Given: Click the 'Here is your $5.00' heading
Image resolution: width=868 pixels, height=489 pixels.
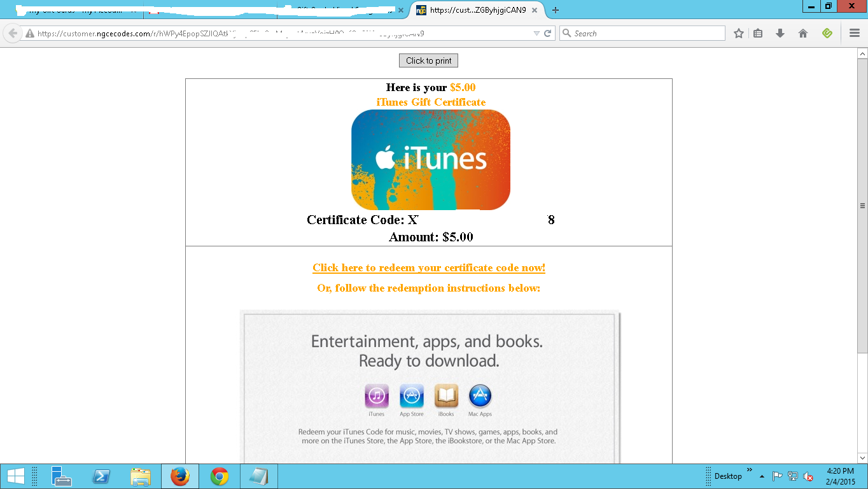Looking at the screenshot, I should tap(431, 87).
